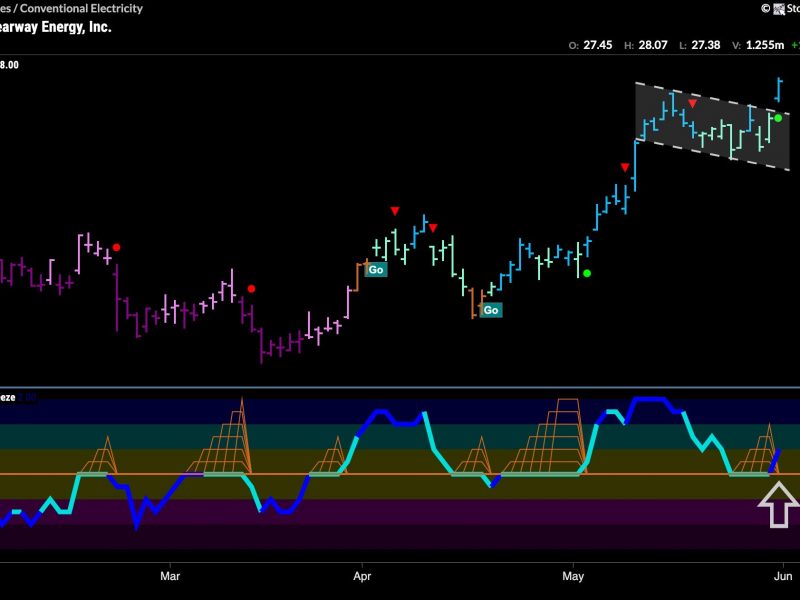Click the StockCharts logo icon

(x=779, y=9)
